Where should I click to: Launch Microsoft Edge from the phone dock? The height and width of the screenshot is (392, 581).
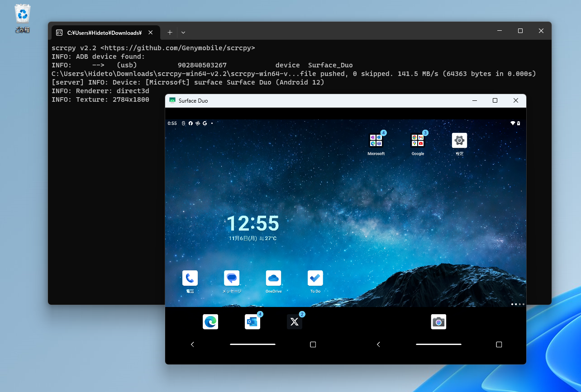210,322
